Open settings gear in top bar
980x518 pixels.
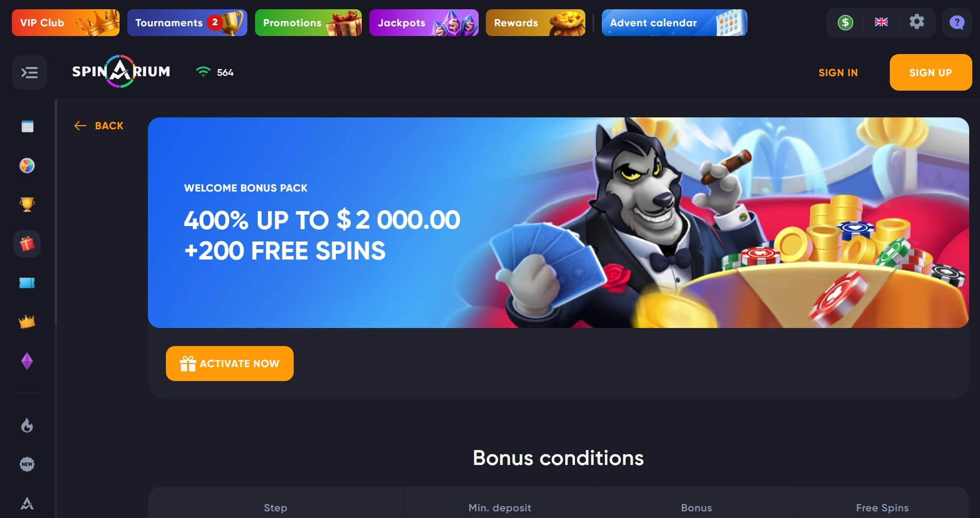[x=917, y=22]
